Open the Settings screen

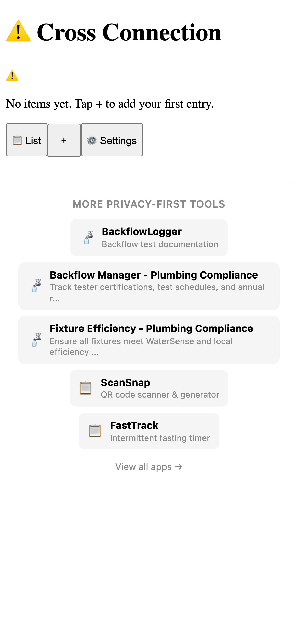(112, 140)
